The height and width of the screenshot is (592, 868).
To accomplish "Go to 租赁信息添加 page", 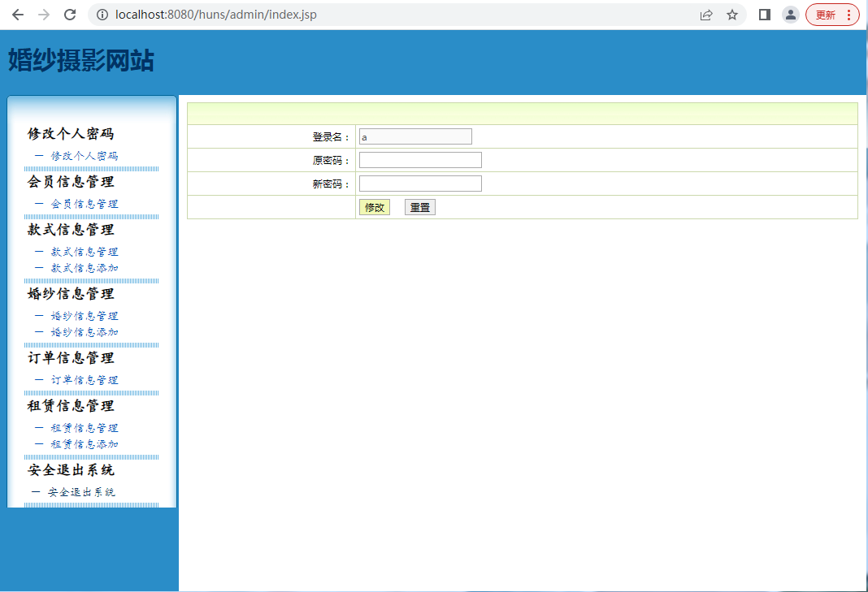I will [85, 444].
